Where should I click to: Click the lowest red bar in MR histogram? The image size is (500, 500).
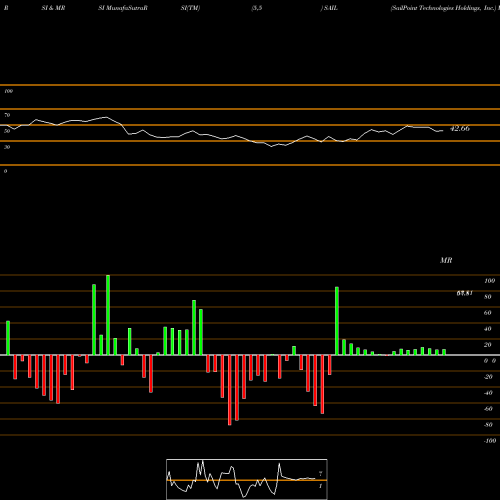pyautogui.click(x=230, y=390)
